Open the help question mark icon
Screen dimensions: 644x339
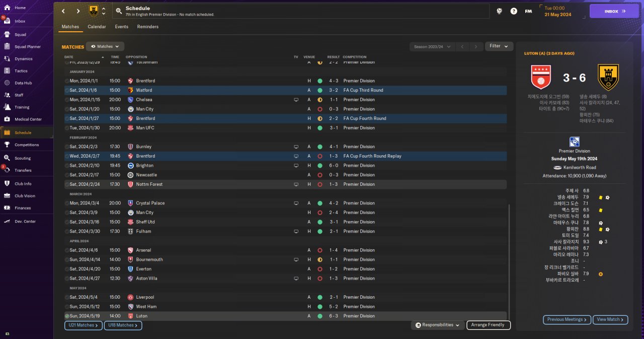pyautogui.click(x=514, y=11)
